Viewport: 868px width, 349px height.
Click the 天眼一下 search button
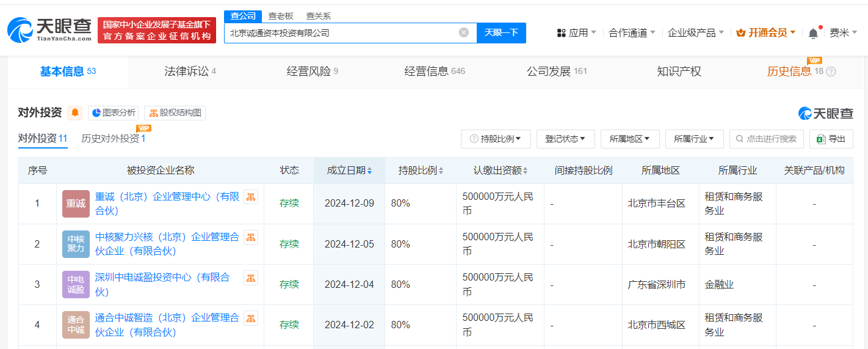pyautogui.click(x=501, y=32)
